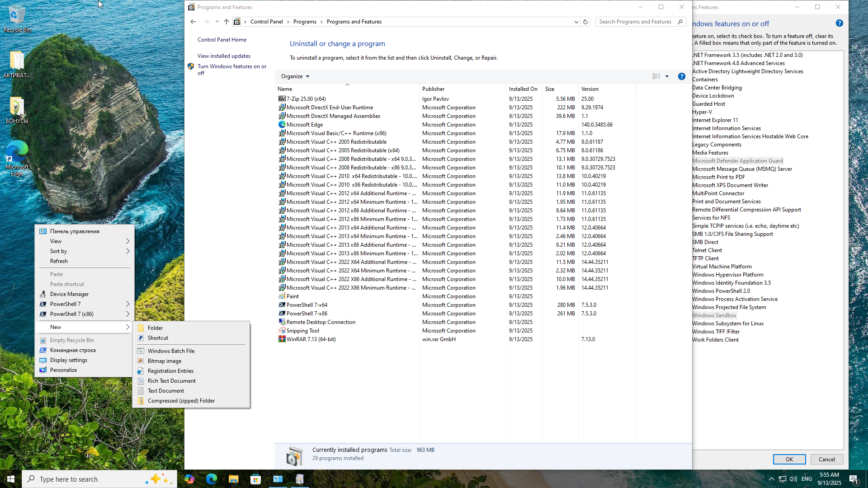Click the change view icon in the toolbar
This screenshot has height=488, width=868.
pyautogui.click(x=656, y=76)
